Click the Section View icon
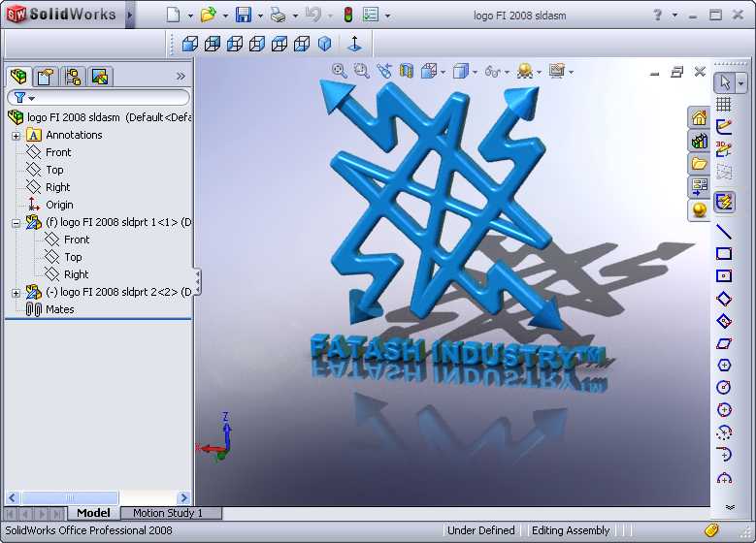Image resolution: width=756 pixels, height=543 pixels. point(407,72)
